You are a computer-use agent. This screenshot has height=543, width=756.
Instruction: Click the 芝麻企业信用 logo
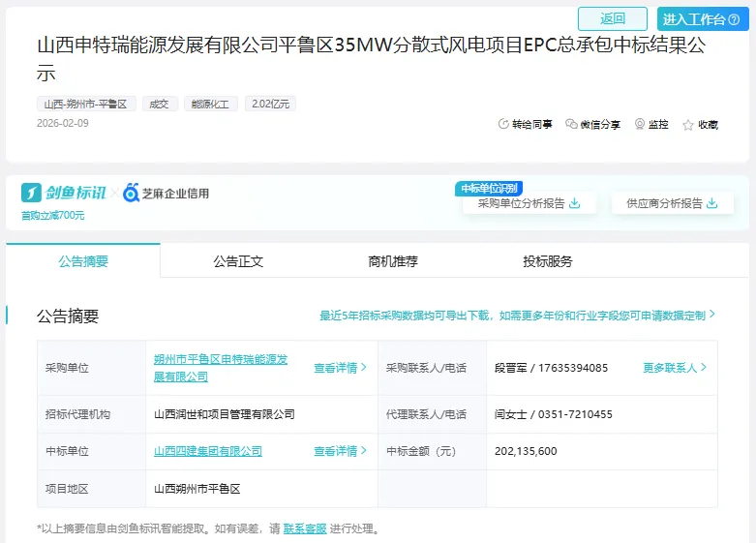coord(166,194)
